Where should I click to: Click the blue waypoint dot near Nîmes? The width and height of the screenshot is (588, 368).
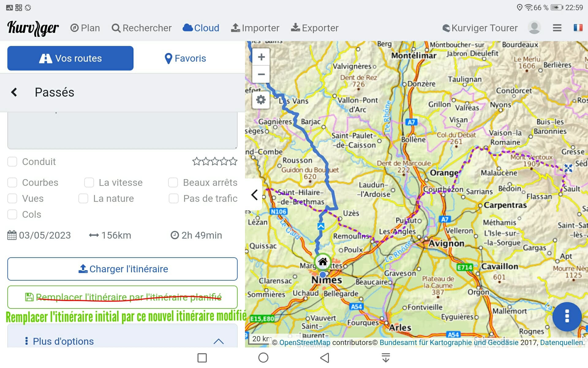(x=322, y=274)
